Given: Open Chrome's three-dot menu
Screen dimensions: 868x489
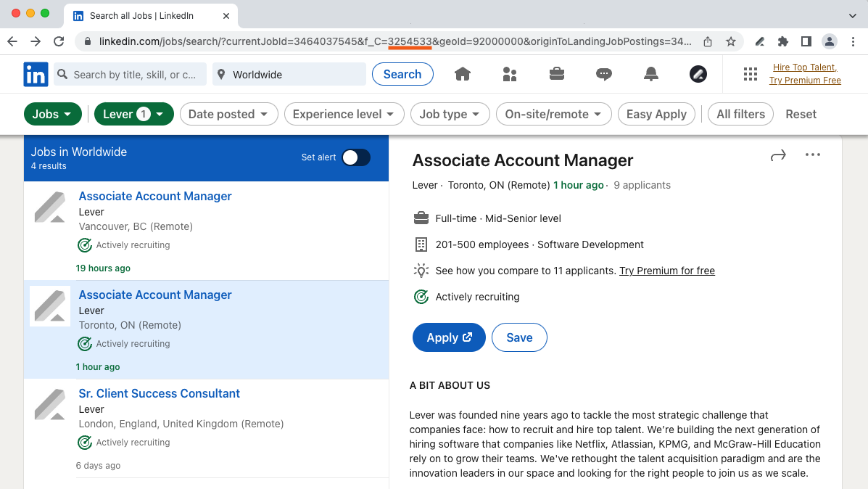Looking at the screenshot, I should click(x=853, y=41).
